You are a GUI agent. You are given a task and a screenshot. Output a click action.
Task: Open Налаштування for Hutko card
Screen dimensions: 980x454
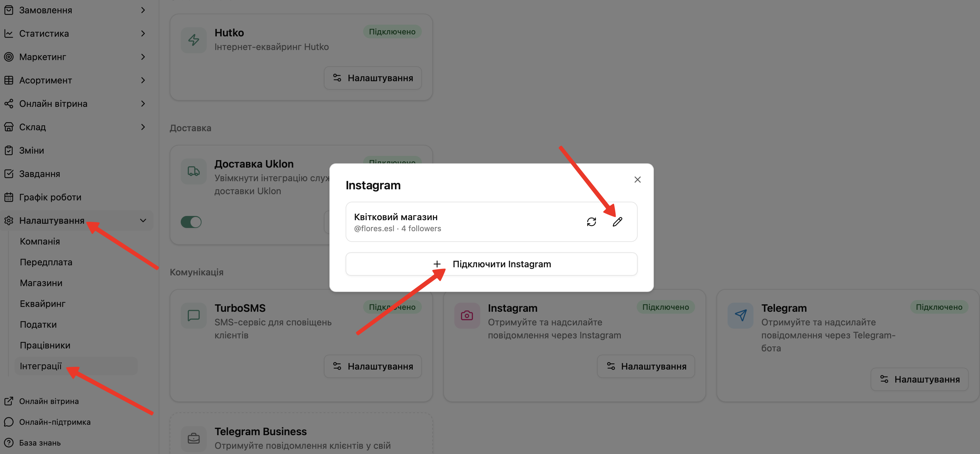point(373,78)
